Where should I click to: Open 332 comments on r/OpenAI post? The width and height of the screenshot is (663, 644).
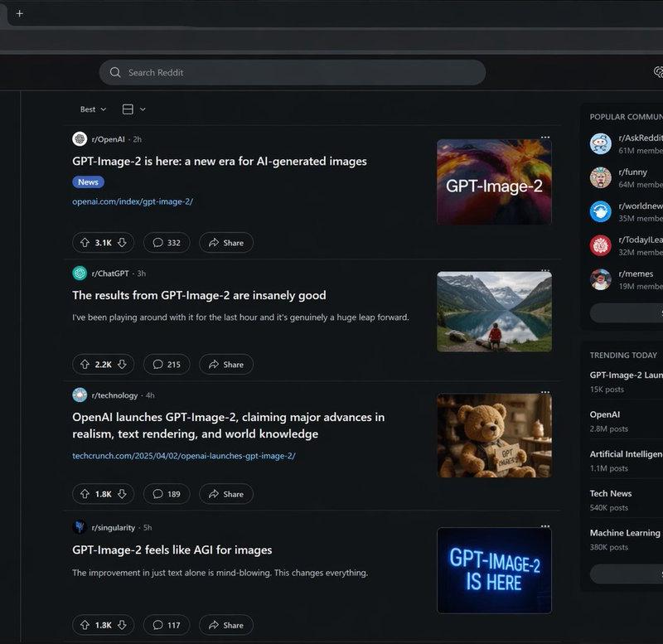coord(167,243)
